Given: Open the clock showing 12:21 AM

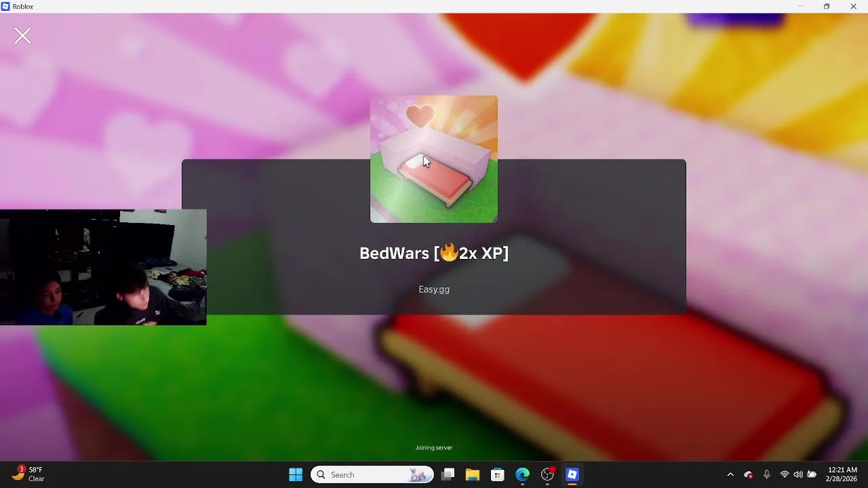Looking at the screenshot, I should click(x=843, y=474).
